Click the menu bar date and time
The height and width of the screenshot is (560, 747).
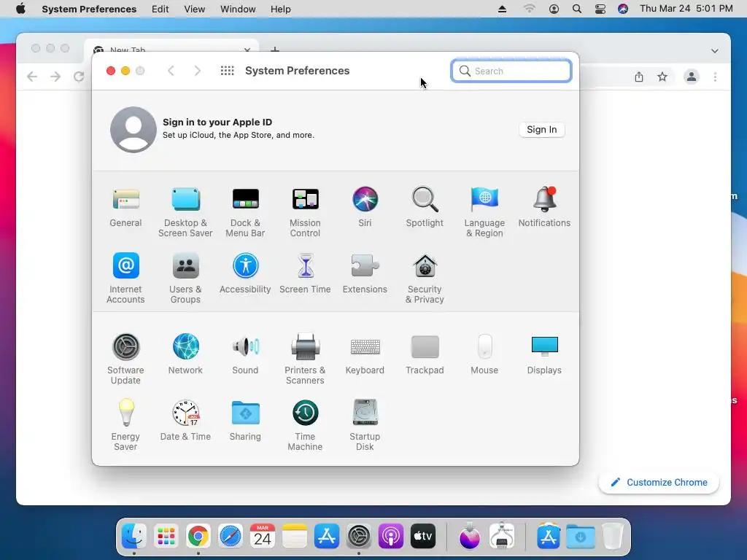point(686,9)
